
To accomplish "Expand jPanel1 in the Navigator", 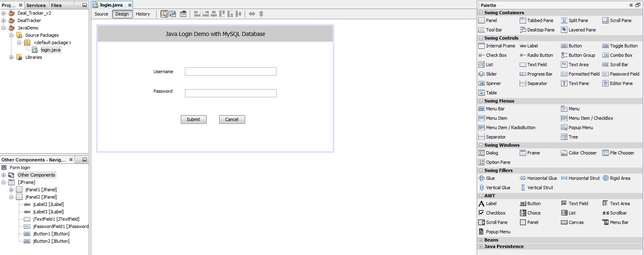I will tap(11, 190).
